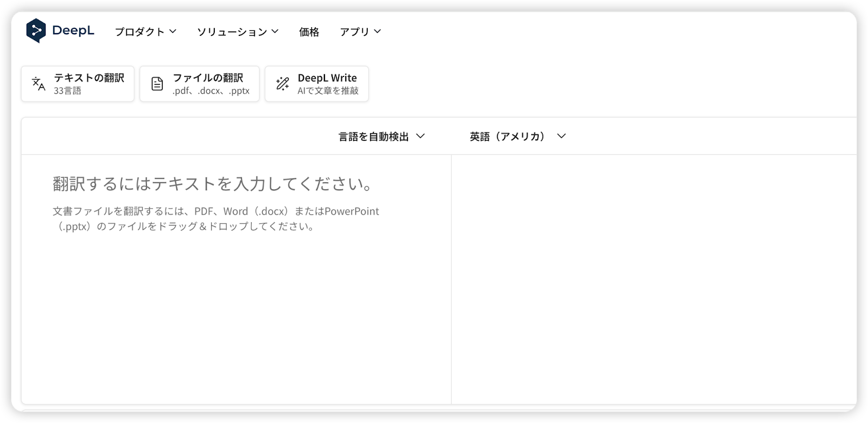Click the 33言語 subtitle text
Viewport: 868px width, 423px height.
(67, 91)
